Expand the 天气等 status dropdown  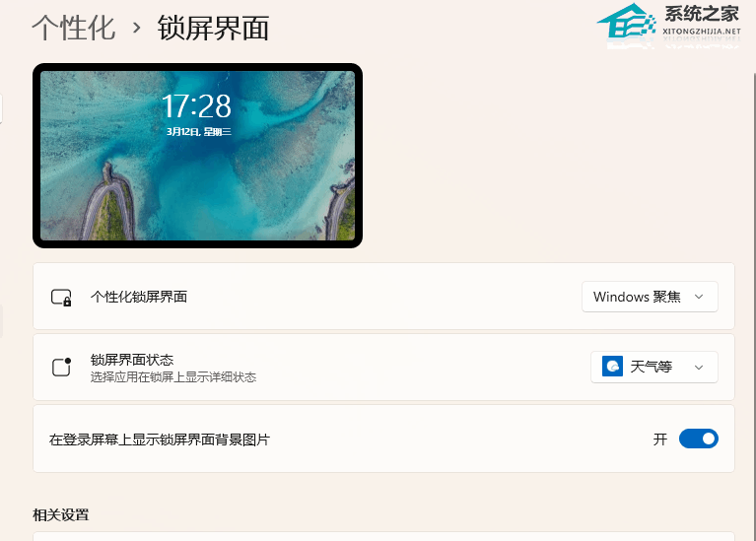click(x=653, y=367)
